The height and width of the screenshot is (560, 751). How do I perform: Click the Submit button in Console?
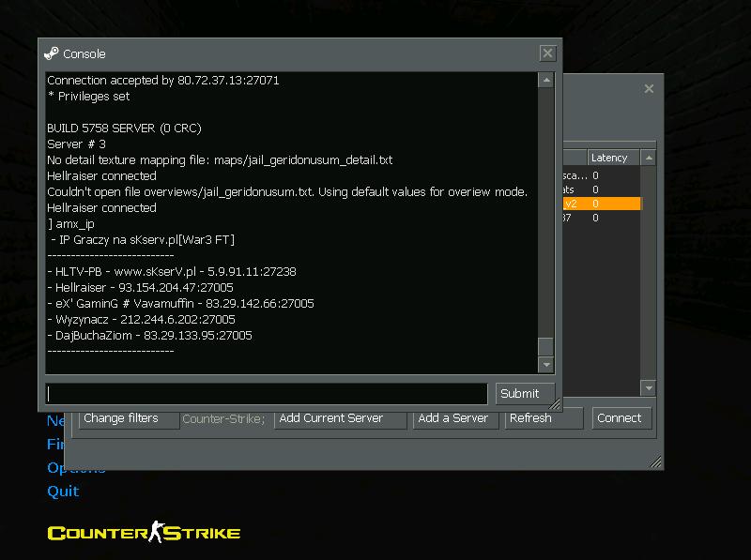click(x=525, y=393)
